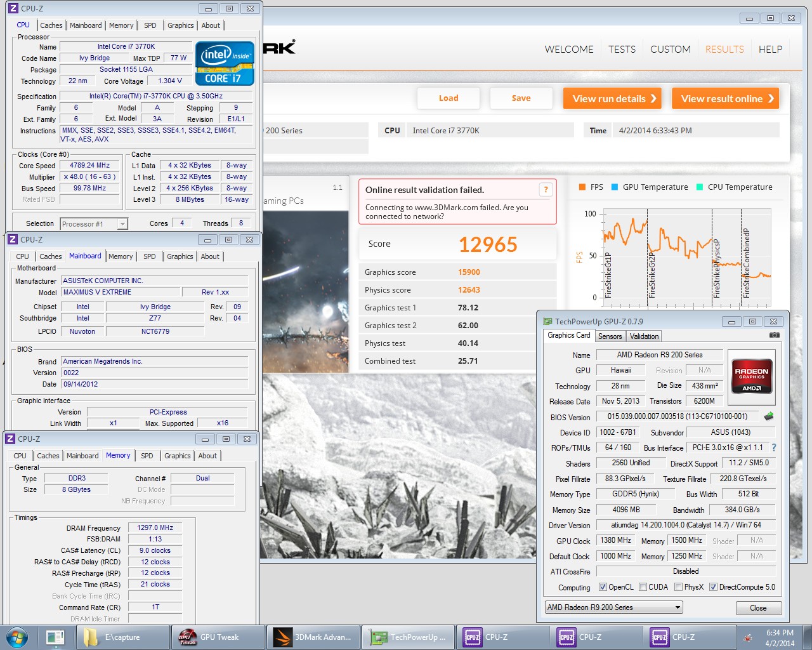Toggle the CUDA checkbox in GPU-Z

pyautogui.click(x=643, y=587)
